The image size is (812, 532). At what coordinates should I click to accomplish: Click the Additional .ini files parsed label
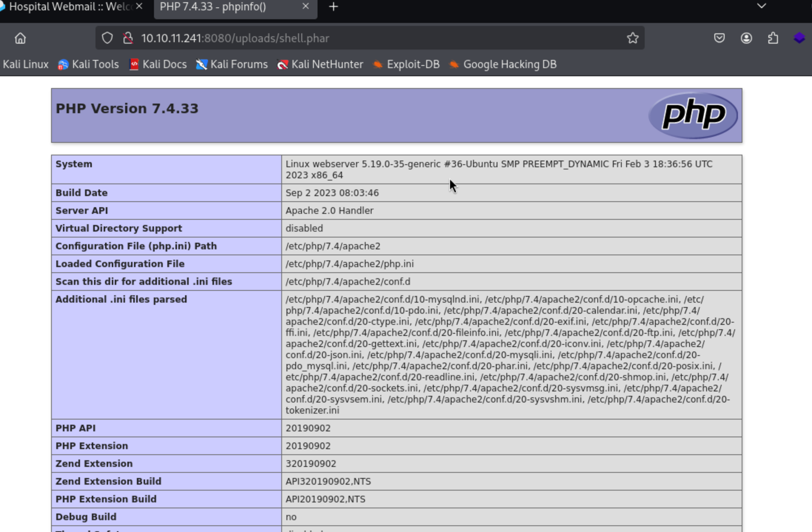point(121,299)
